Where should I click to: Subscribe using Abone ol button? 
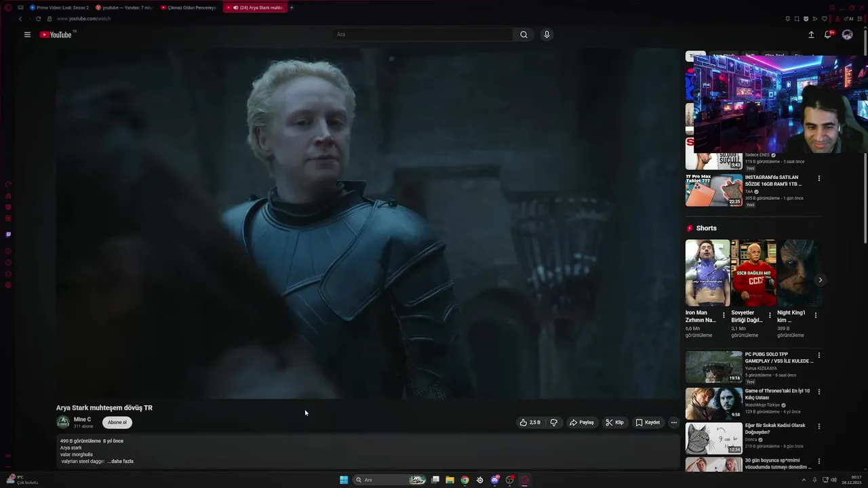tap(117, 422)
